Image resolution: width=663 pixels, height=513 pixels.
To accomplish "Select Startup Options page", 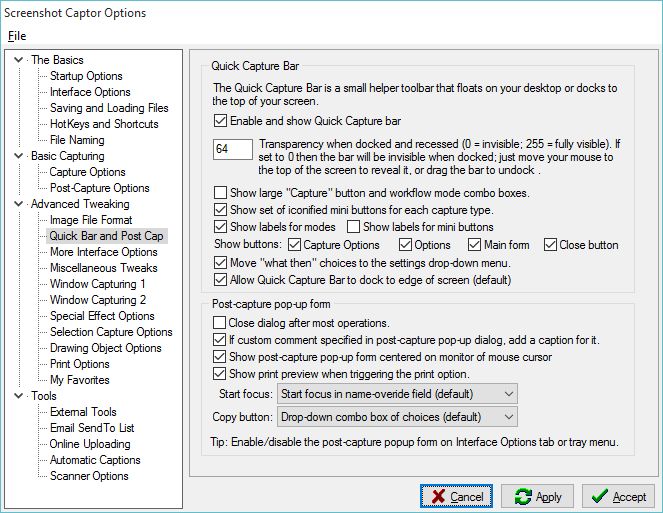I will click(x=86, y=76).
